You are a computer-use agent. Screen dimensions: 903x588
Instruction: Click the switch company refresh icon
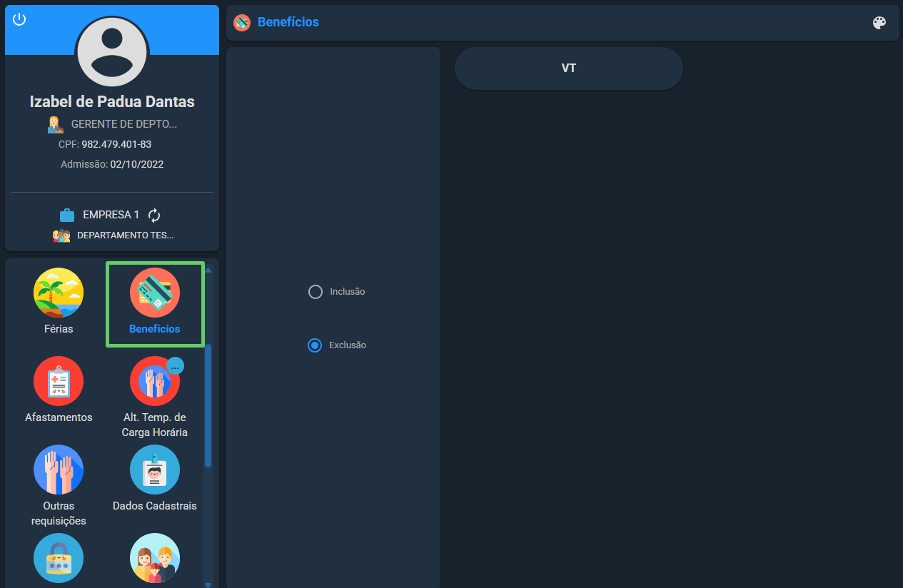[x=155, y=215]
